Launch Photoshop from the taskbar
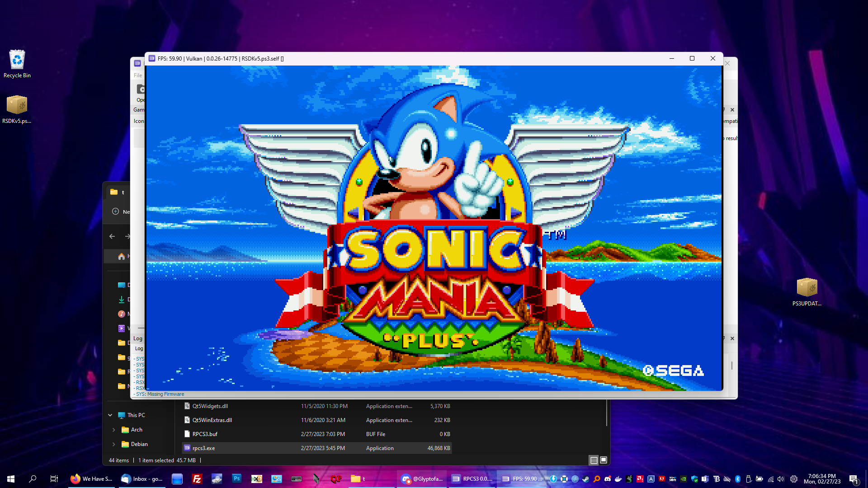The width and height of the screenshot is (868, 488). tap(237, 479)
